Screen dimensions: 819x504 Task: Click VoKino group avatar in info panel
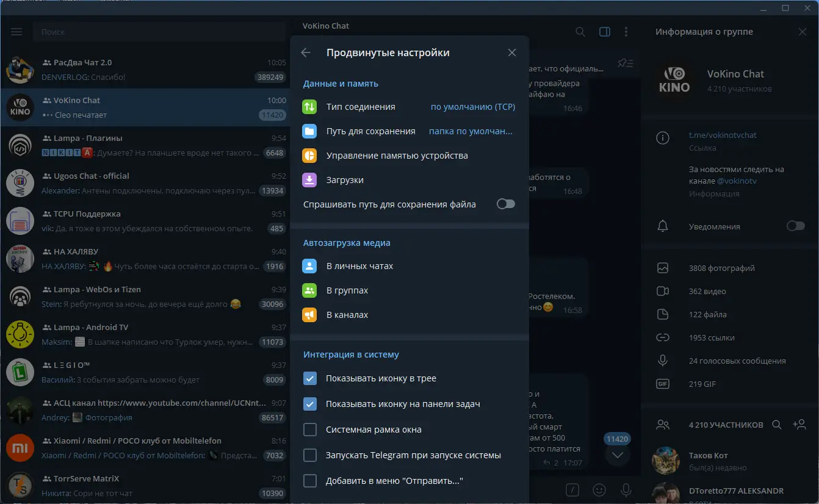[x=674, y=80]
